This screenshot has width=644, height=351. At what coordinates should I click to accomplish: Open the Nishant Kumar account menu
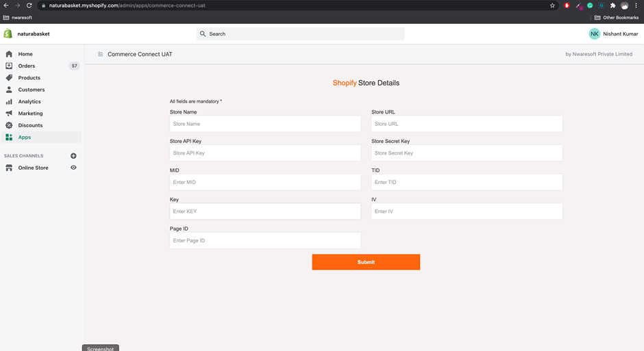click(620, 34)
